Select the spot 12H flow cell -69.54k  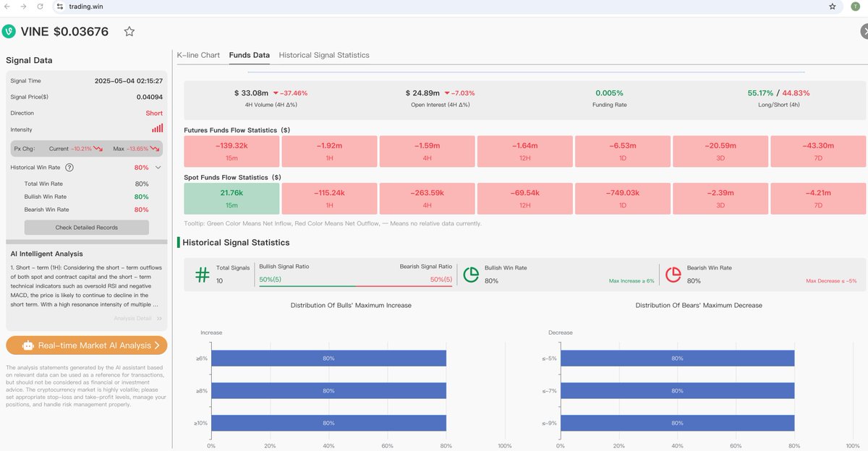click(x=524, y=198)
